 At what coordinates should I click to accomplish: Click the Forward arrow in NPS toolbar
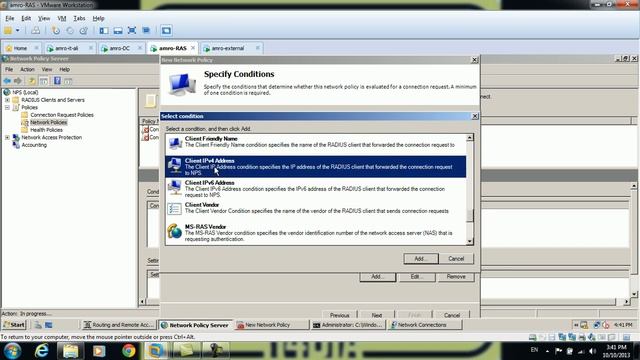pos(18,81)
